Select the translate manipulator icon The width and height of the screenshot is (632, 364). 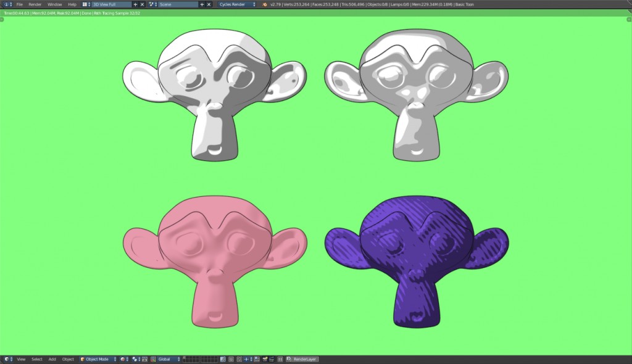point(144,359)
